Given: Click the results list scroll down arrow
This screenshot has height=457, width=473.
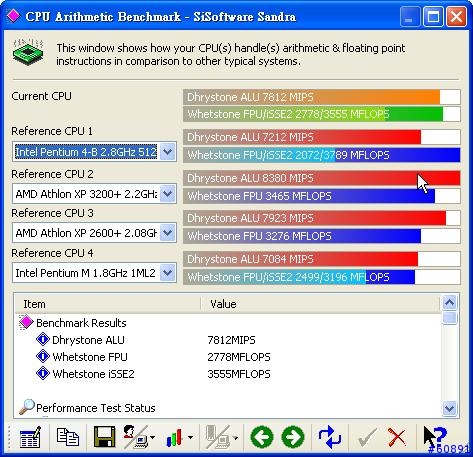Looking at the screenshot, I should tap(449, 408).
